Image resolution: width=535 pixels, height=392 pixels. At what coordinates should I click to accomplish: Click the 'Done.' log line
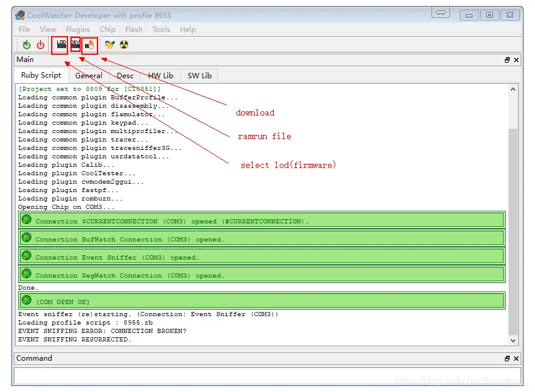pyautogui.click(x=28, y=288)
